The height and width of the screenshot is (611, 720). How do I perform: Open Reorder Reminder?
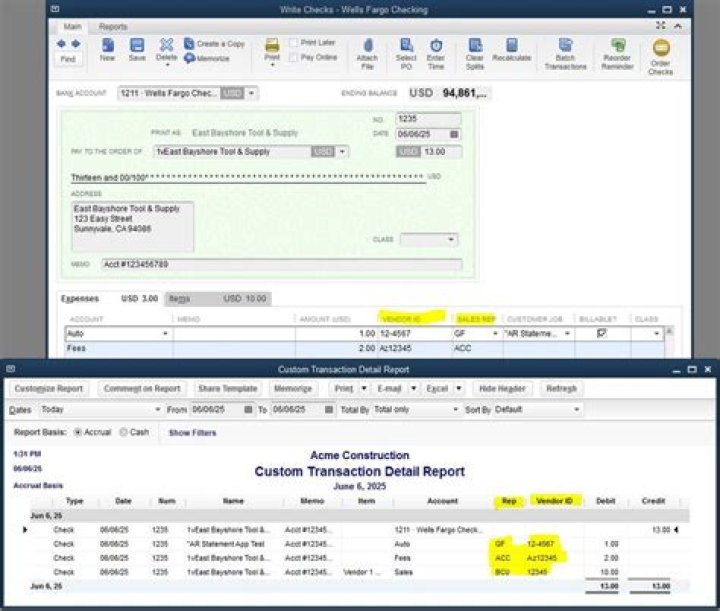[617, 54]
